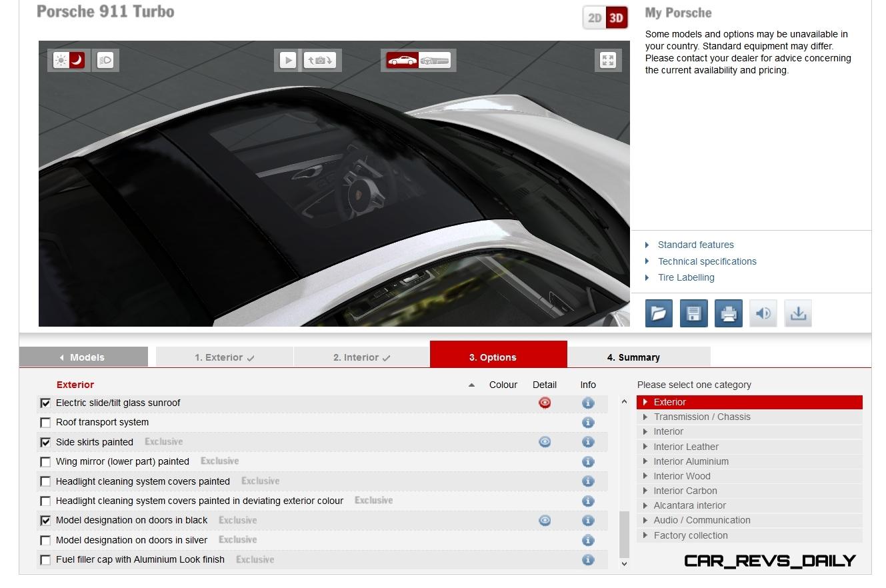Viewport: 886px width, 588px height.
Task: Go back to the Models tab
Action: (x=83, y=357)
